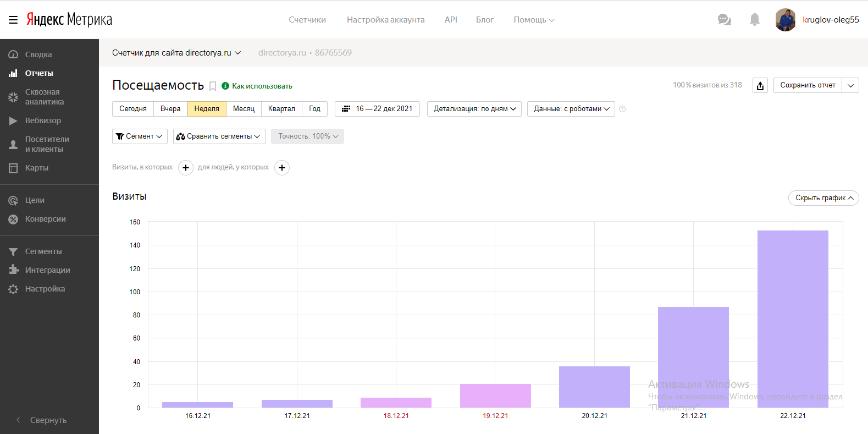Viewport: 868px width, 434px height.
Task: Open the Детализация: по дням dropdown
Action: (x=474, y=109)
